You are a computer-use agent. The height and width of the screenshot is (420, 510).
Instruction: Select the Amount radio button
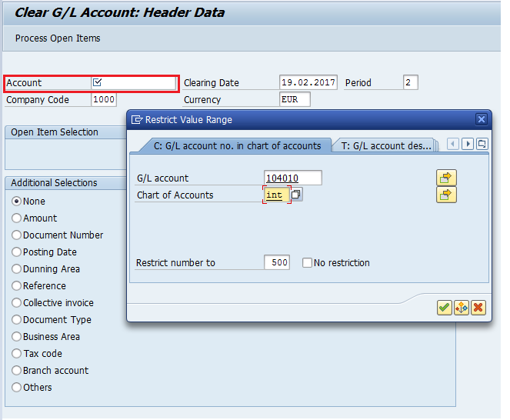(x=16, y=218)
